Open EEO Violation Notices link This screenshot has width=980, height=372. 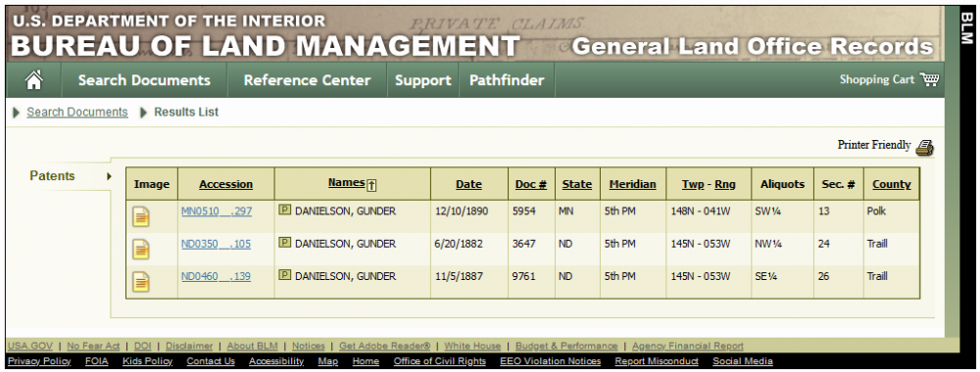pos(551,361)
